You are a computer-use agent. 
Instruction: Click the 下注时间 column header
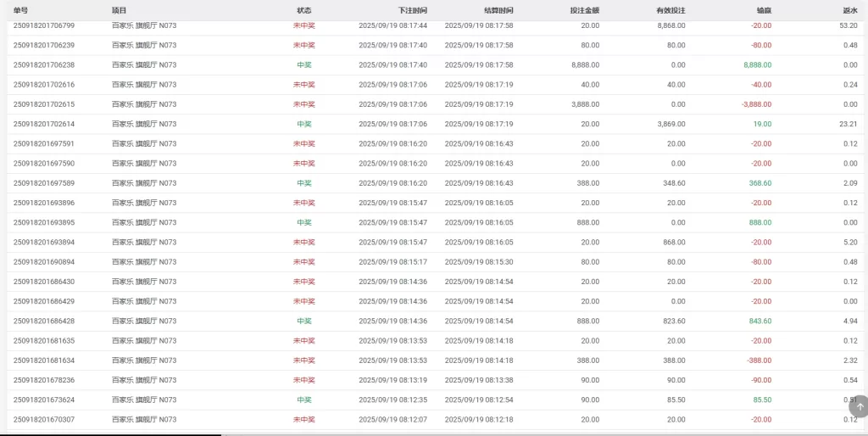click(413, 10)
